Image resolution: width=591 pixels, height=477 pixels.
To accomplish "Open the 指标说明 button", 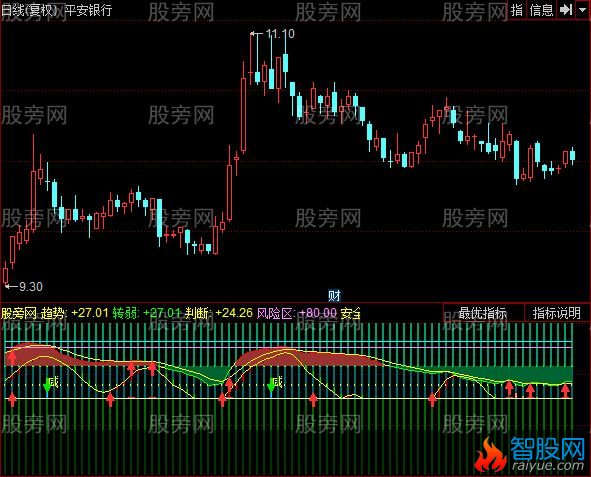I will 557,313.
